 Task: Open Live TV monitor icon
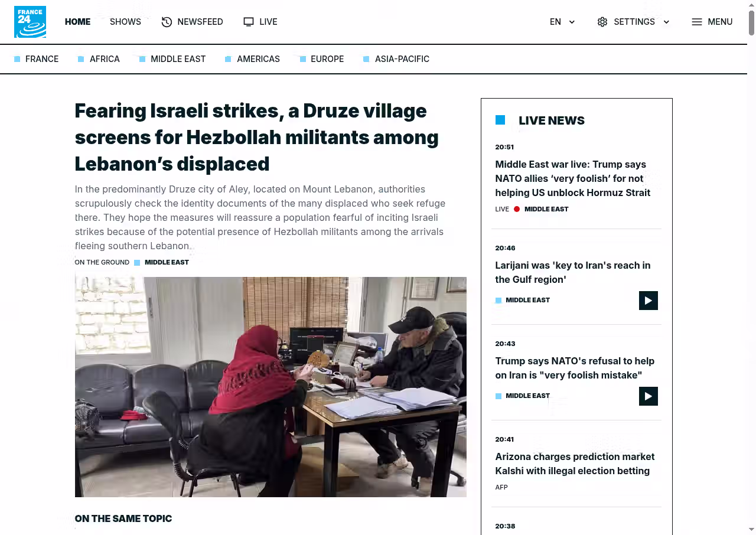click(x=249, y=22)
